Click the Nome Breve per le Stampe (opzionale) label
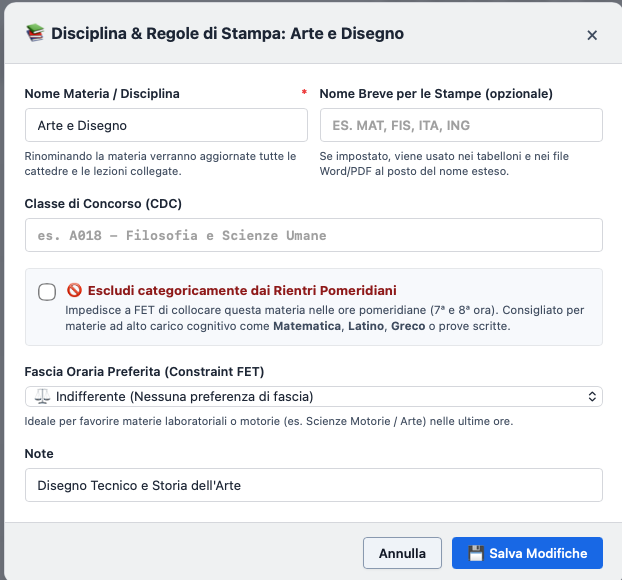The height and width of the screenshot is (580, 622). click(x=436, y=94)
